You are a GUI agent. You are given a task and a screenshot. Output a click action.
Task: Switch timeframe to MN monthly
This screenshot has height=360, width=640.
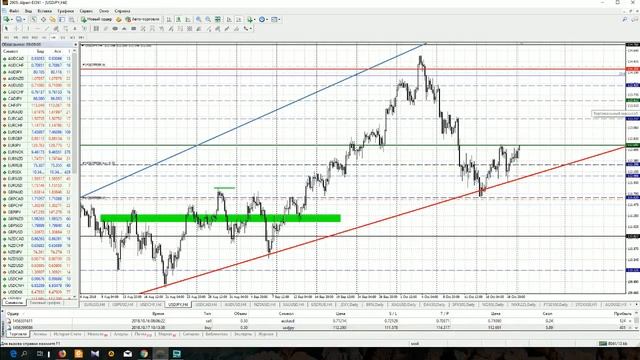[x=81, y=38]
